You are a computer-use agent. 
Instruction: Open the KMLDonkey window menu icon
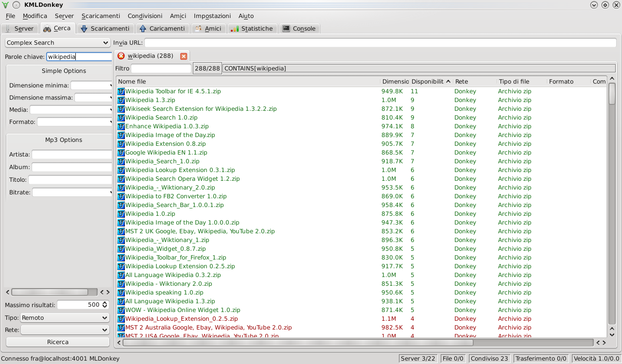point(5,5)
